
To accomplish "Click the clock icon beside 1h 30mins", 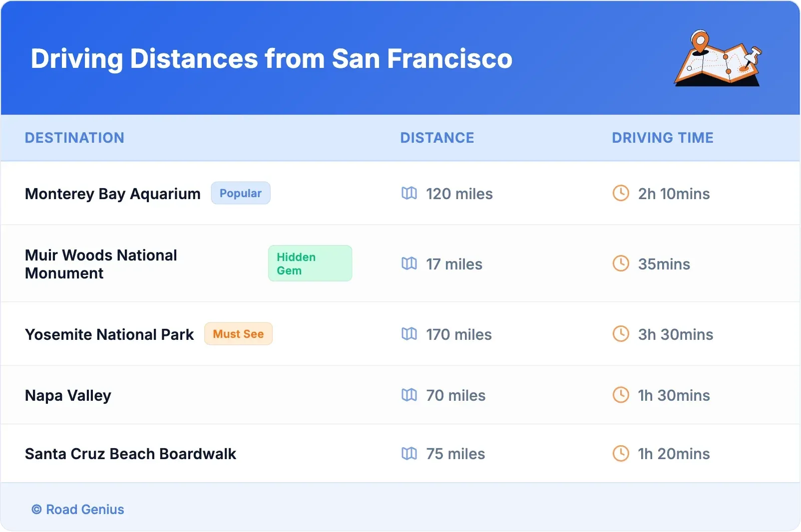I will (x=621, y=395).
